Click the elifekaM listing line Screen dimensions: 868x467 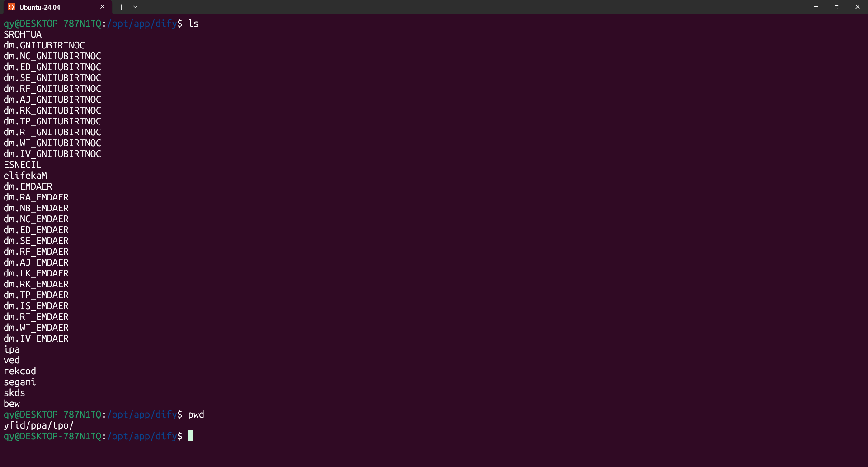pos(25,176)
